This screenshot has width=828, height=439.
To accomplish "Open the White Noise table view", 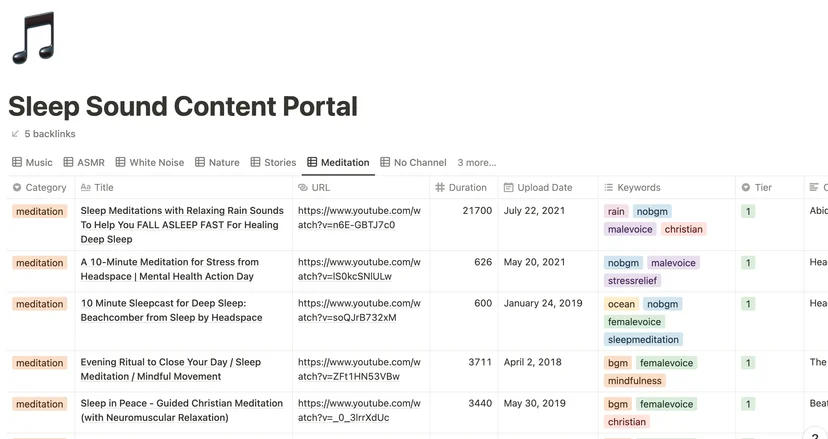I will point(150,162).
